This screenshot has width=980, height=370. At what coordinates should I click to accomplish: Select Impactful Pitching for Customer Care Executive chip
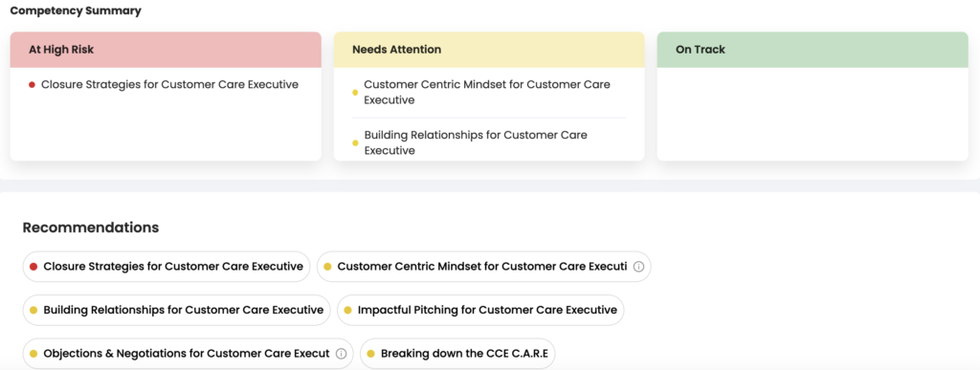pyautogui.click(x=480, y=310)
